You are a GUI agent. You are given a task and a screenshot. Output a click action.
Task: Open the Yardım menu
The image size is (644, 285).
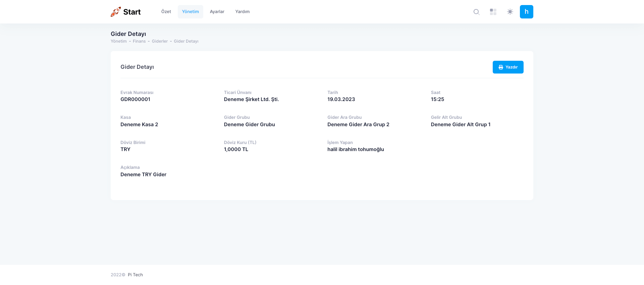point(242,12)
